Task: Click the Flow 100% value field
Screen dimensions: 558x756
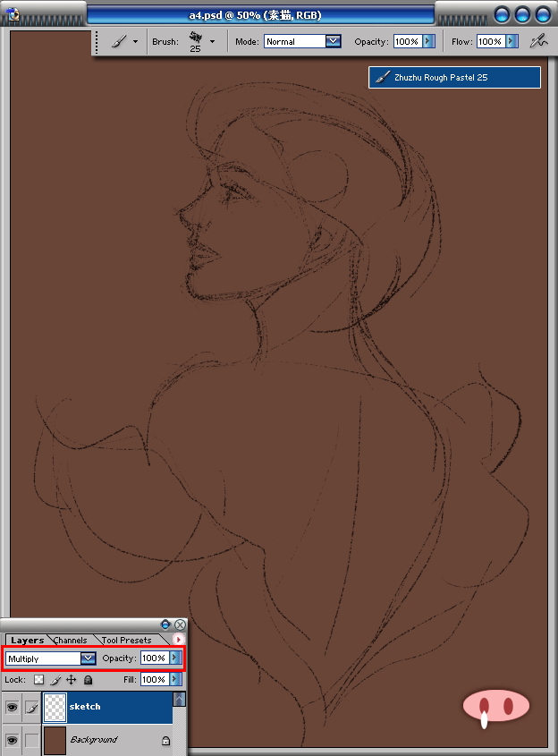Action: [x=491, y=41]
